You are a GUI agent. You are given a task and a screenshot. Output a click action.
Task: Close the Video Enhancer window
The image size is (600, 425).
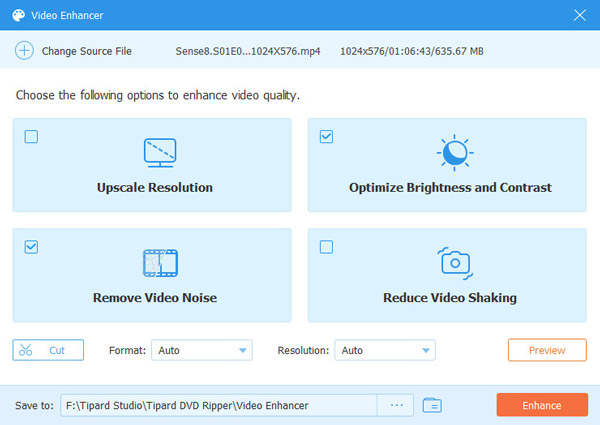tap(580, 15)
